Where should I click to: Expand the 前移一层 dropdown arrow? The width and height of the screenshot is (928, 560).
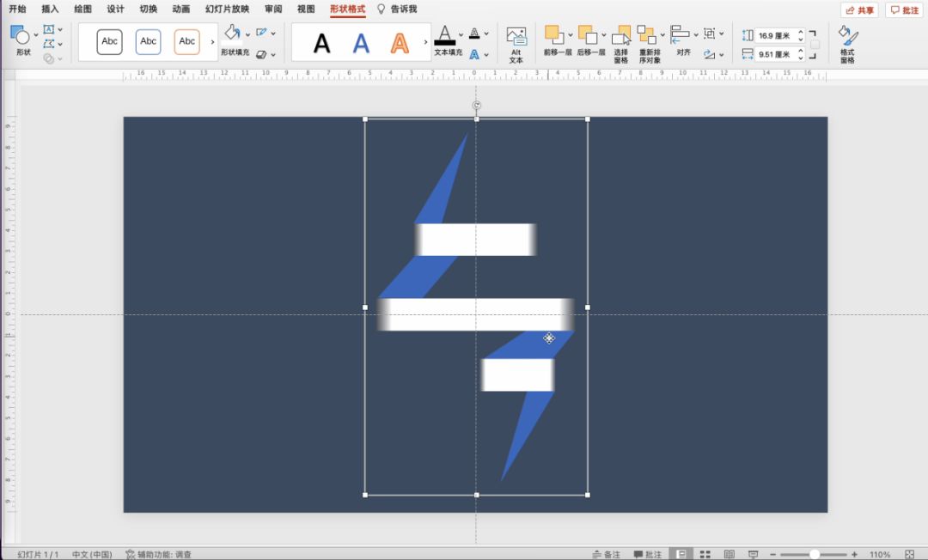[570, 35]
